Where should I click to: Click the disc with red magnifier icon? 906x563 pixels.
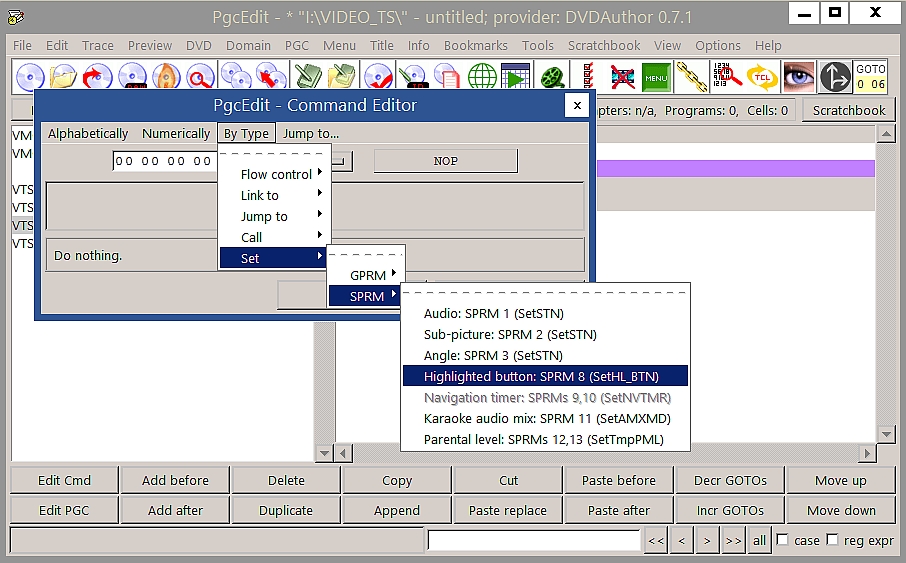(200, 77)
